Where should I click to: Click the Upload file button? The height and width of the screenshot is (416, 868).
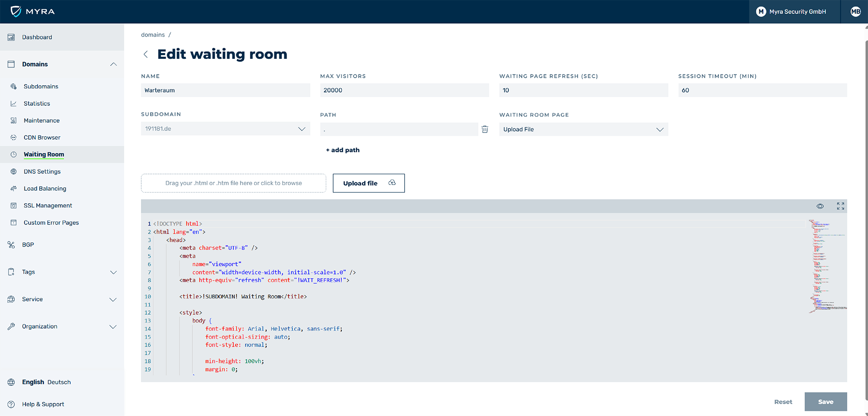tap(369, 183)
